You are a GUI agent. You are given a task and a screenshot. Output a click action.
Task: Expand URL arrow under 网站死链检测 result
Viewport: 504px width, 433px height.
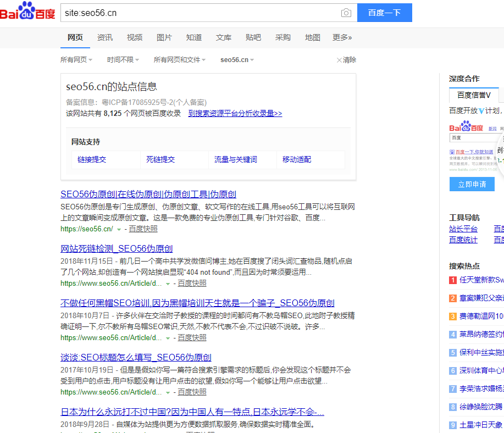[168, 284]
